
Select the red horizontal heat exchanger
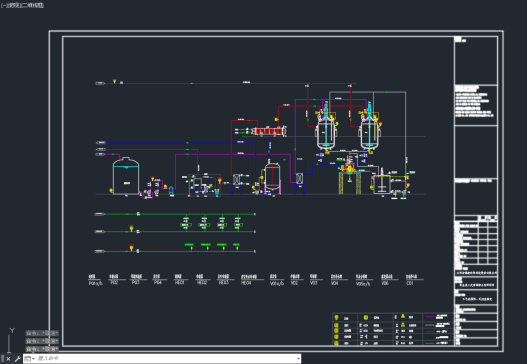pos(269,131)
